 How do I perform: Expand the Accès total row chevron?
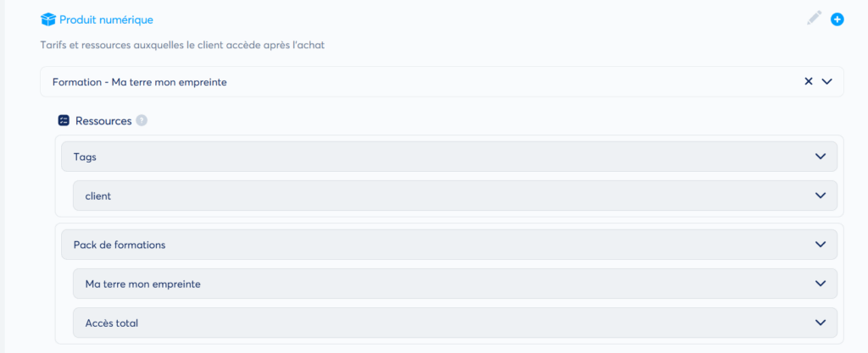tap(821, 323)
